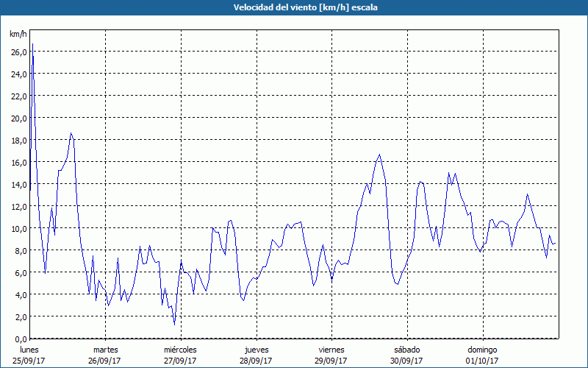The height and width of the screenshot is (368, 588).
Task: Click the 0,0 y-axis label
Action: pyautogui.click(x=20, y=339)
